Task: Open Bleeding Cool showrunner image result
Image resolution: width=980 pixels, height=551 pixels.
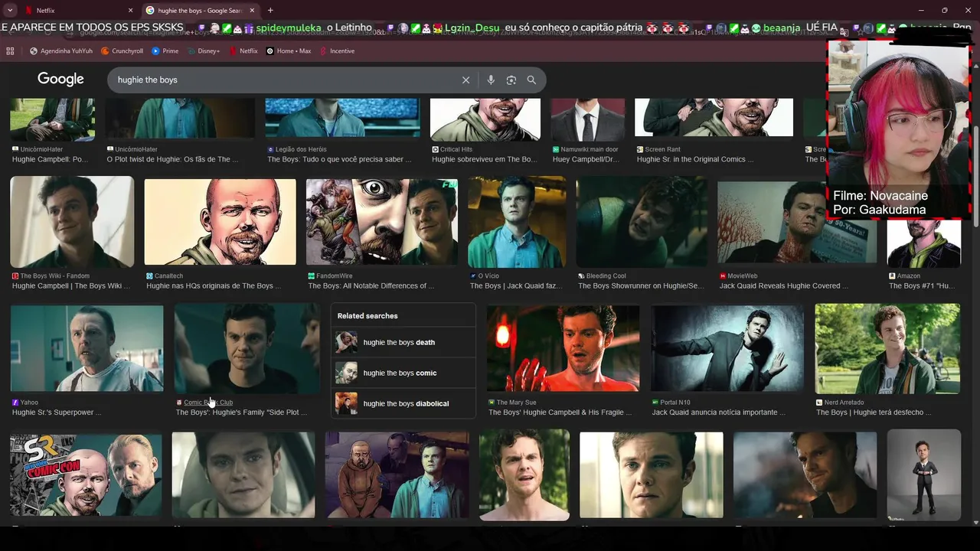Action: 642,222
